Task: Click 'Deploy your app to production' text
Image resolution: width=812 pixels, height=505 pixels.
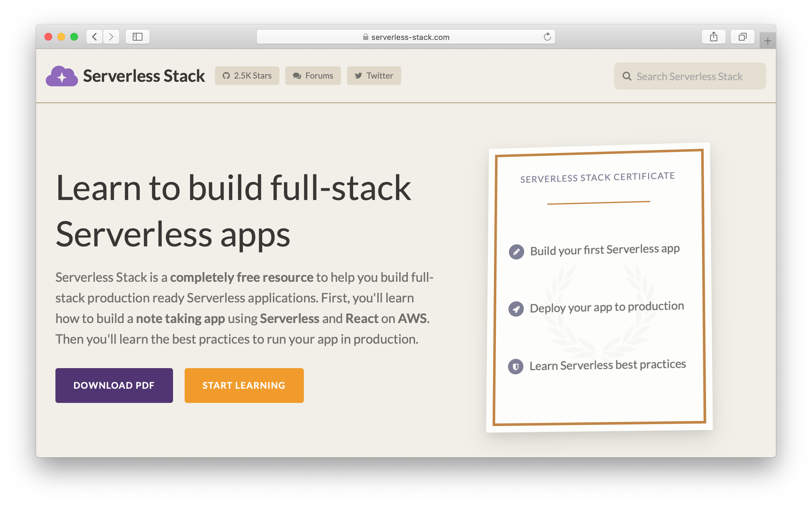Action: (607, 307)
